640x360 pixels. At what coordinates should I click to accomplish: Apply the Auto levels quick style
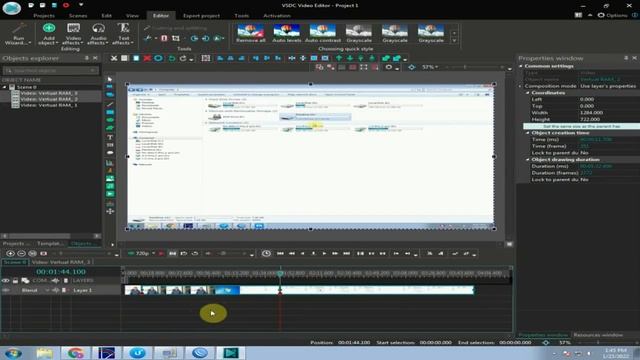tap(287, 33)
